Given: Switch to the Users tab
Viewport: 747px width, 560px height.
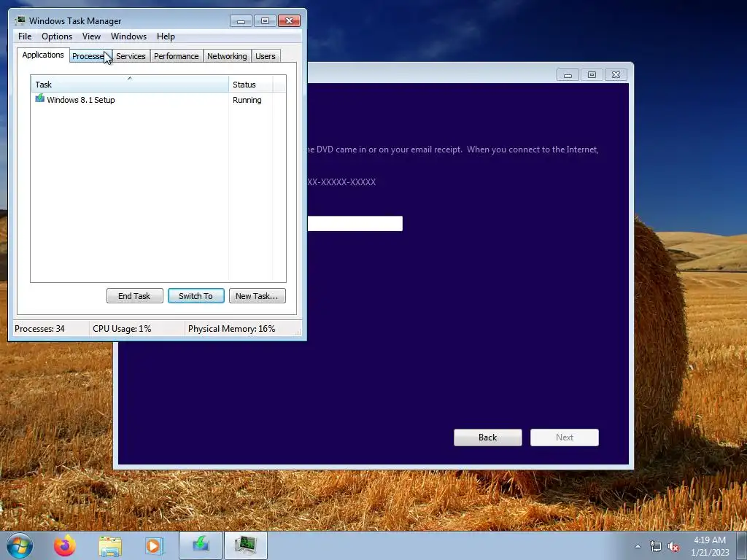Looking at the screenshot, I should click(x=266, y=56).
